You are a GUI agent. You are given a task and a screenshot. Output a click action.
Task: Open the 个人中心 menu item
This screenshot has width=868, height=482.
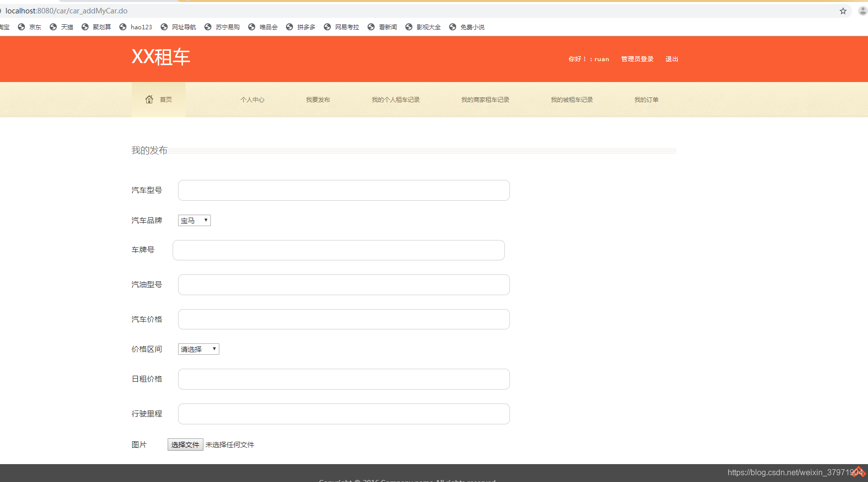(252, 100)
